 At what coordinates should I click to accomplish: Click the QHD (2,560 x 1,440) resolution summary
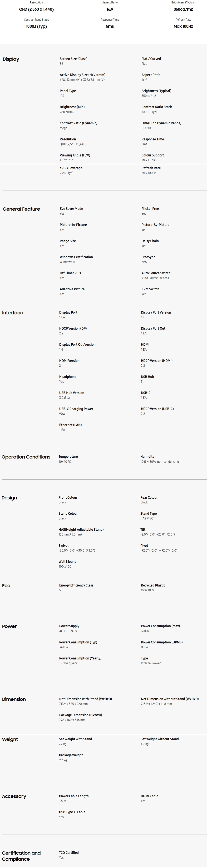[36, 9]
